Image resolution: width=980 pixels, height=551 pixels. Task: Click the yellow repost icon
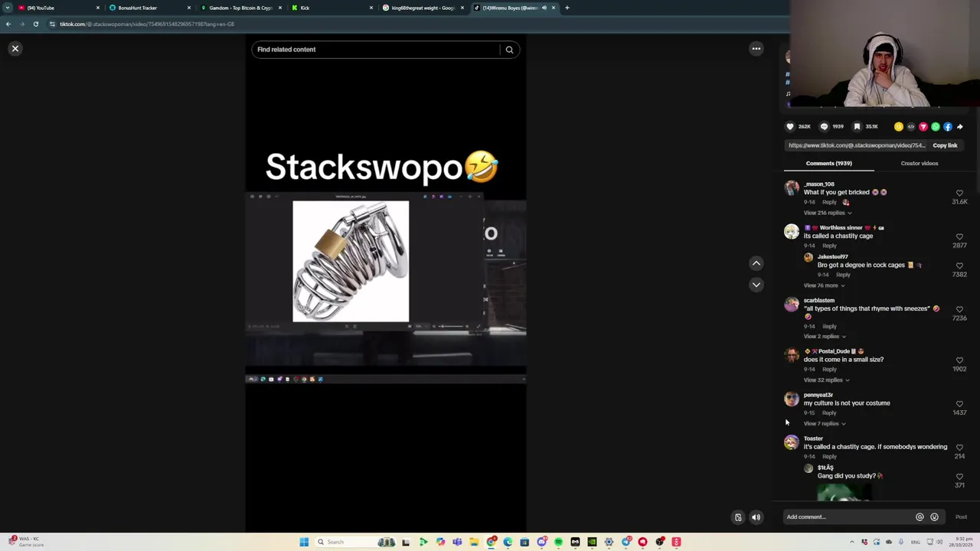898,127
